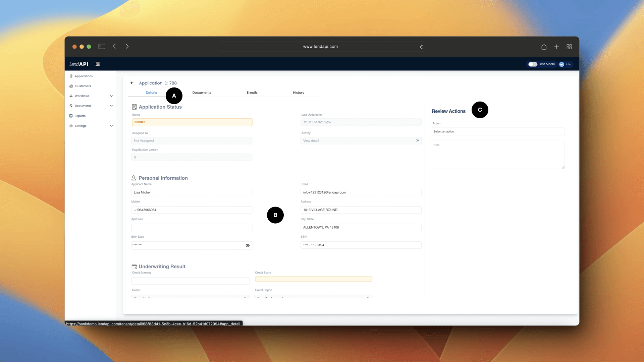Open the History tab
644x362 pixels.
coord(298,93)
